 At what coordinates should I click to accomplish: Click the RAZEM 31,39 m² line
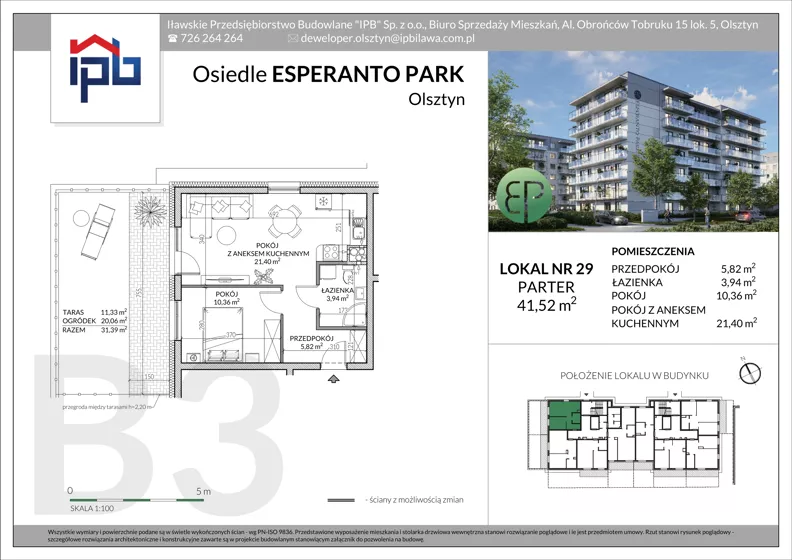(94, 330)
